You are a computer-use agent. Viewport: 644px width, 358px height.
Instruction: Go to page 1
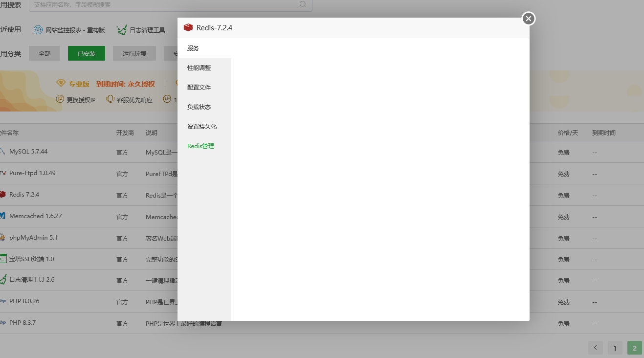pos(615,348)
